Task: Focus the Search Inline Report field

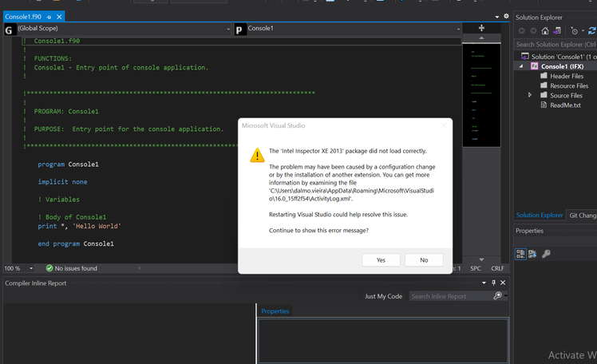Action: [x=450, y=296]
